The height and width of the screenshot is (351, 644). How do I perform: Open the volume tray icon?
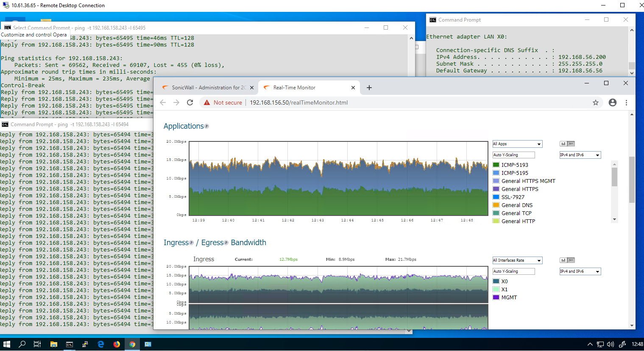coord(611,344)
